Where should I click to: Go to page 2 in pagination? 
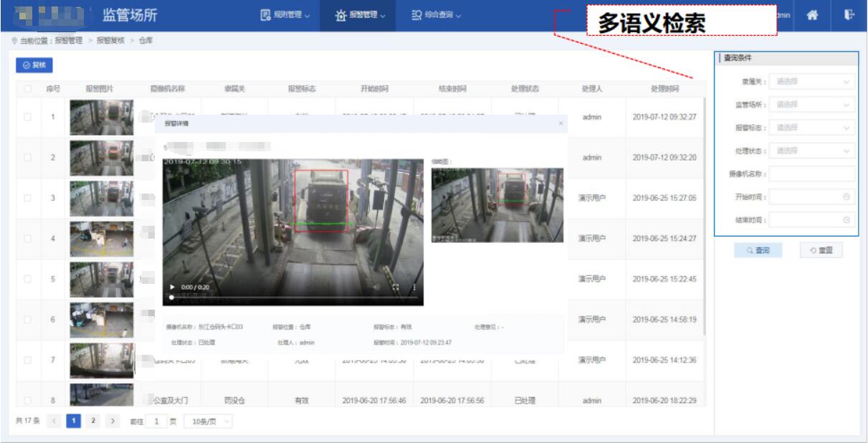(92, 421)
